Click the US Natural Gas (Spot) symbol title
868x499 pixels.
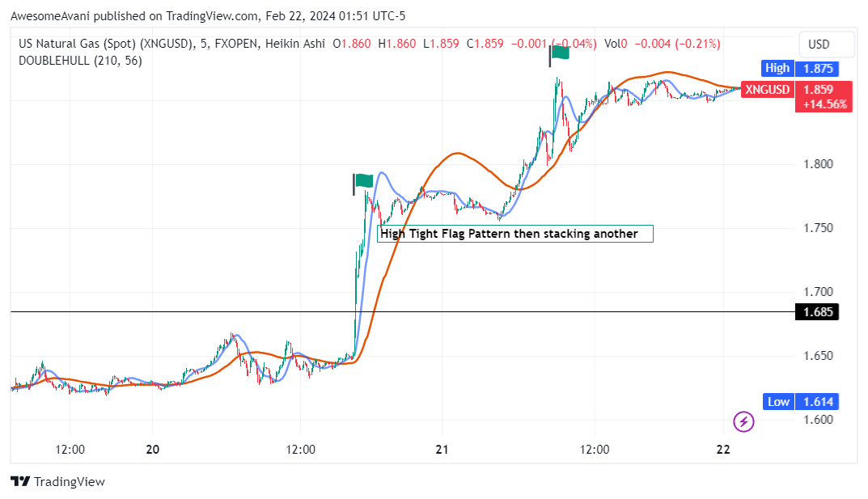[x=106, y=44]
